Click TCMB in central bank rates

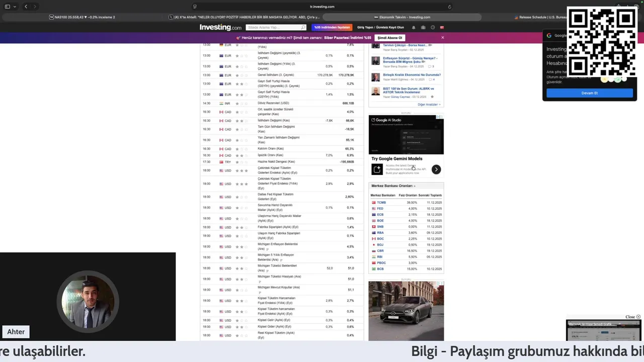(x=381, y=203)
